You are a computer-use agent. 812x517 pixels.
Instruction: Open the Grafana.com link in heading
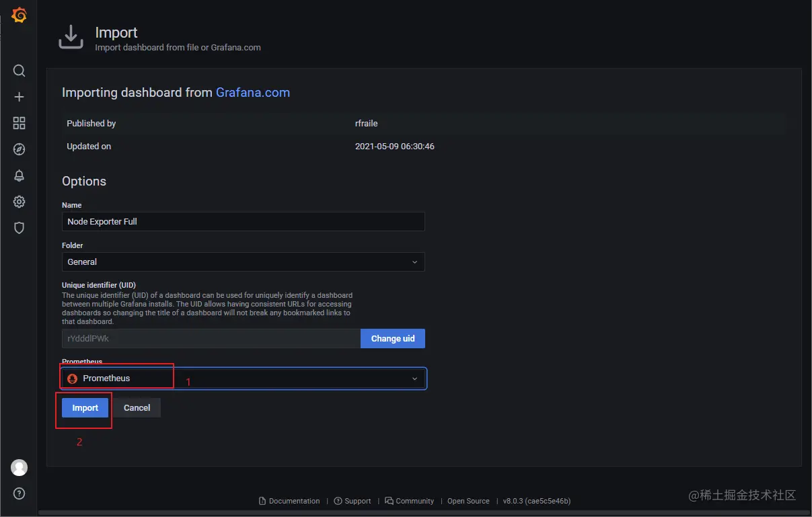pos(253,92)
